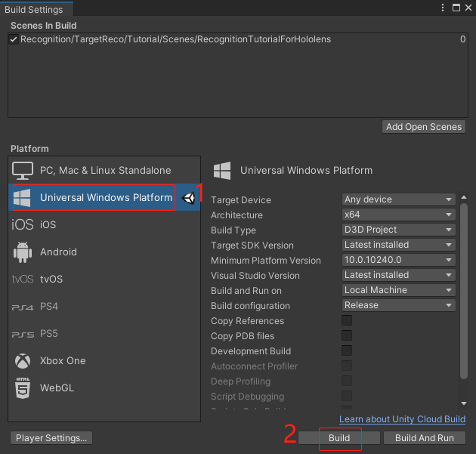The image size is (476, 454).
Task: Select PC, Mac & Linux Standalone platform
Action: pyautogui.click(x=104, y=170)
